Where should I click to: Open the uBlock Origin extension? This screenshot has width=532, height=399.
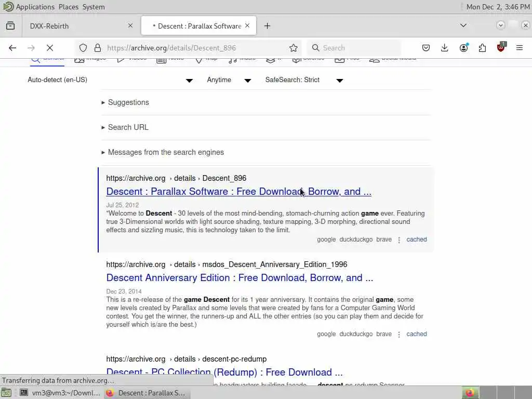501,47
